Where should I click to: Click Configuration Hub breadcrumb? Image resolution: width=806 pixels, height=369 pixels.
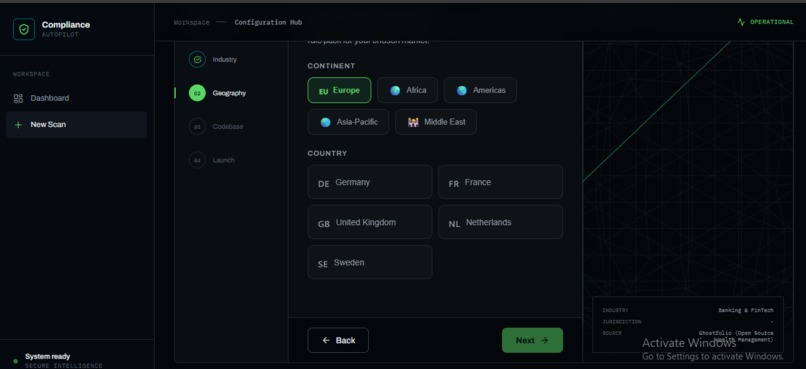[268, 23]
